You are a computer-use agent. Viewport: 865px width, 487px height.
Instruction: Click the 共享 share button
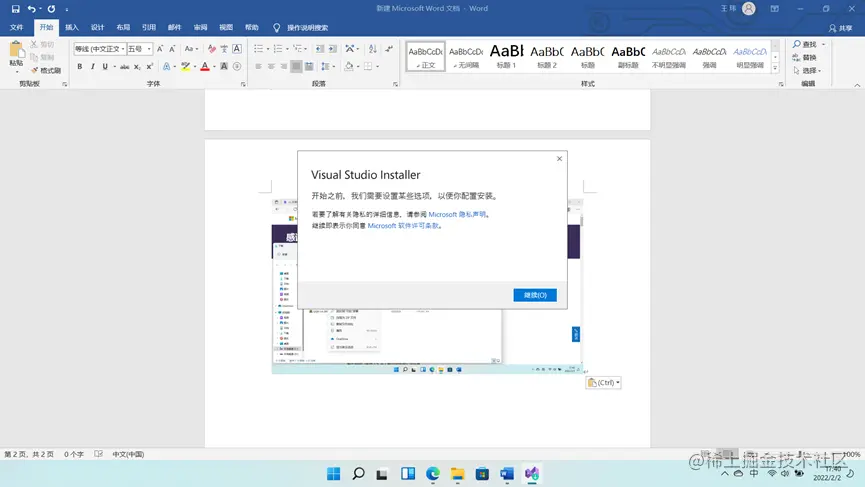coord(841,28)
